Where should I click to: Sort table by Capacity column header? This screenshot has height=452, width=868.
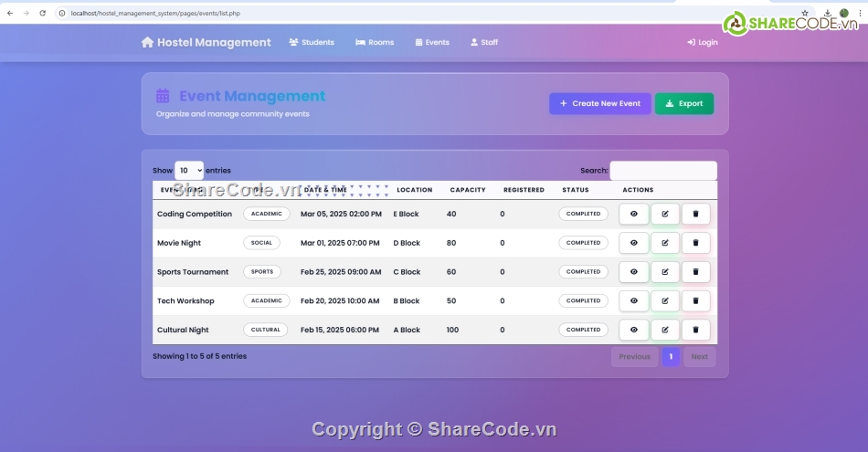468,190
